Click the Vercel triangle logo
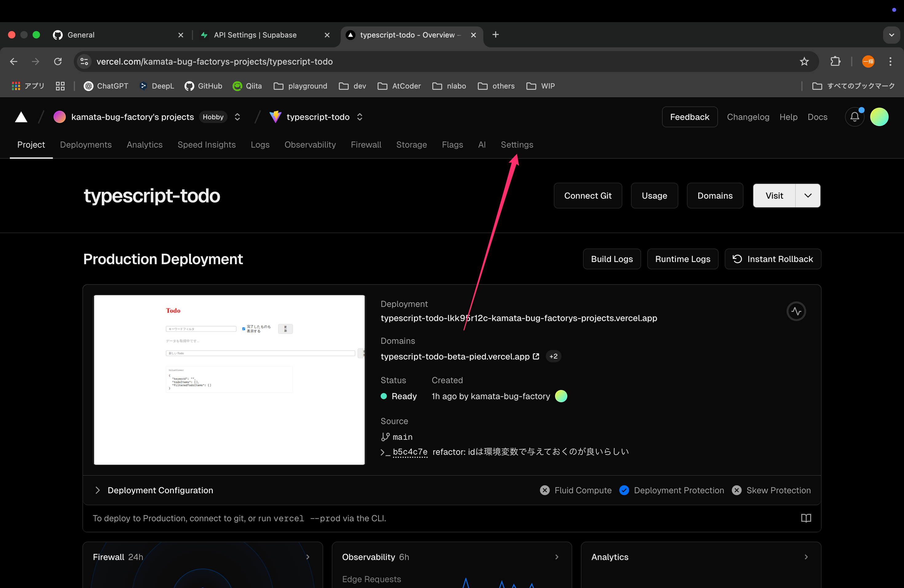This screenshot has height=588, width=904. click(x=21, y=117)
